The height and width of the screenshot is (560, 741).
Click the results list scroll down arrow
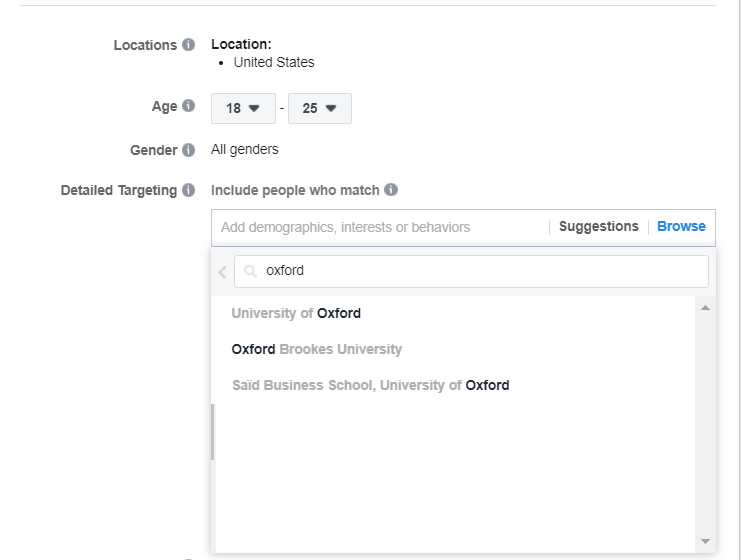click(706, 541)
